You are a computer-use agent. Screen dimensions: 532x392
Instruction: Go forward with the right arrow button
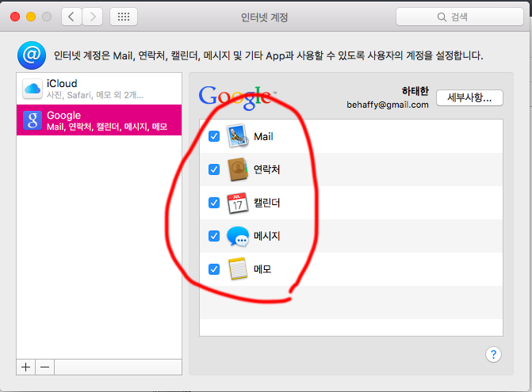pyautogui.click(x=93, y=17)
